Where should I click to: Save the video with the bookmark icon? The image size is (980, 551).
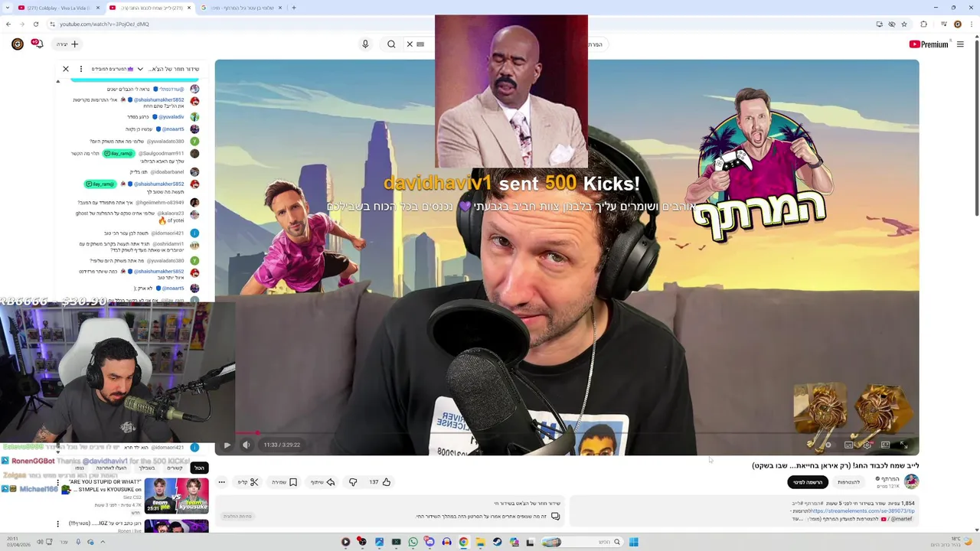(x=284, y=482)
